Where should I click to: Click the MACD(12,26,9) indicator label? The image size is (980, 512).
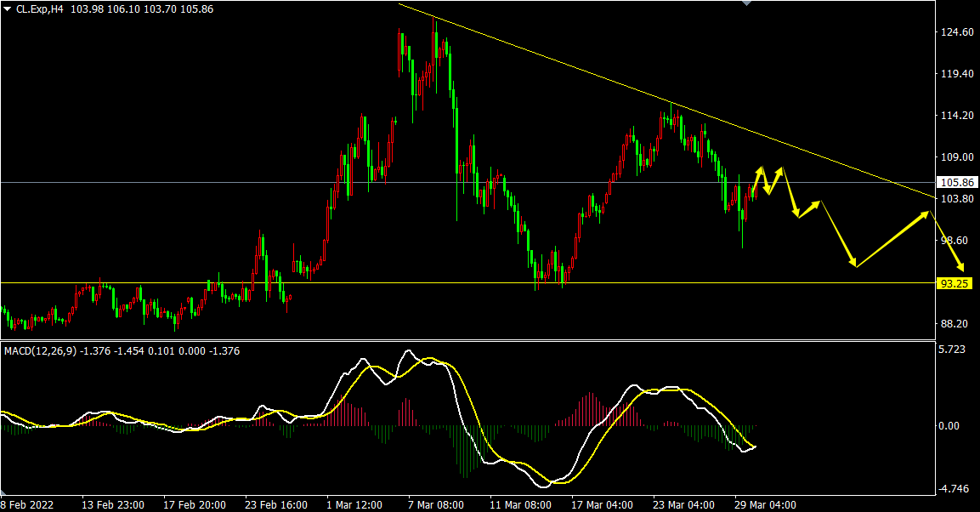click(41, 350)
